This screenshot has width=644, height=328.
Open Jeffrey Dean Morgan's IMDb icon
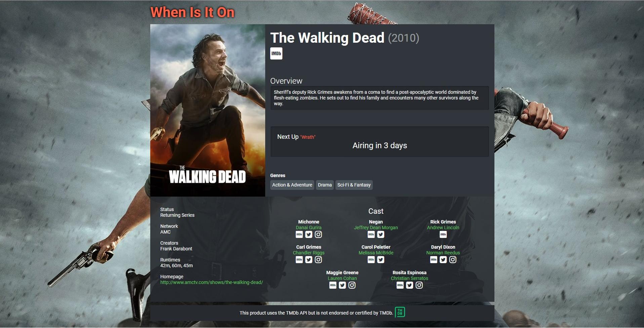[371, 234]
